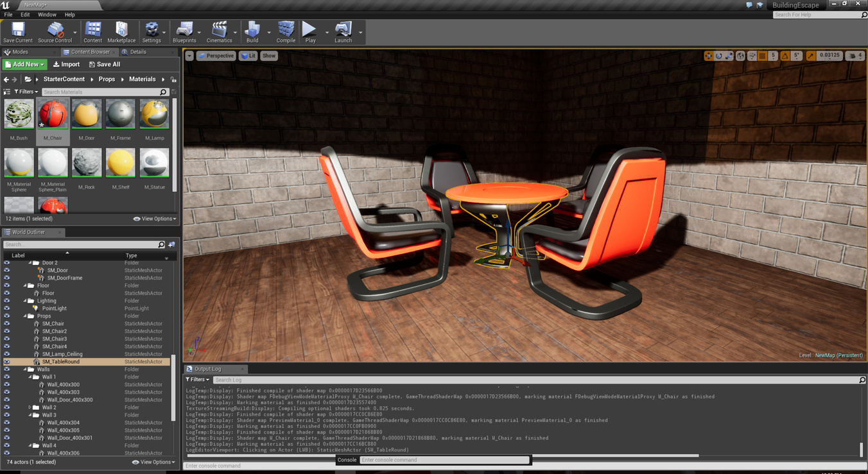Toggle rotation snapping in the viewport

(785, 56)
